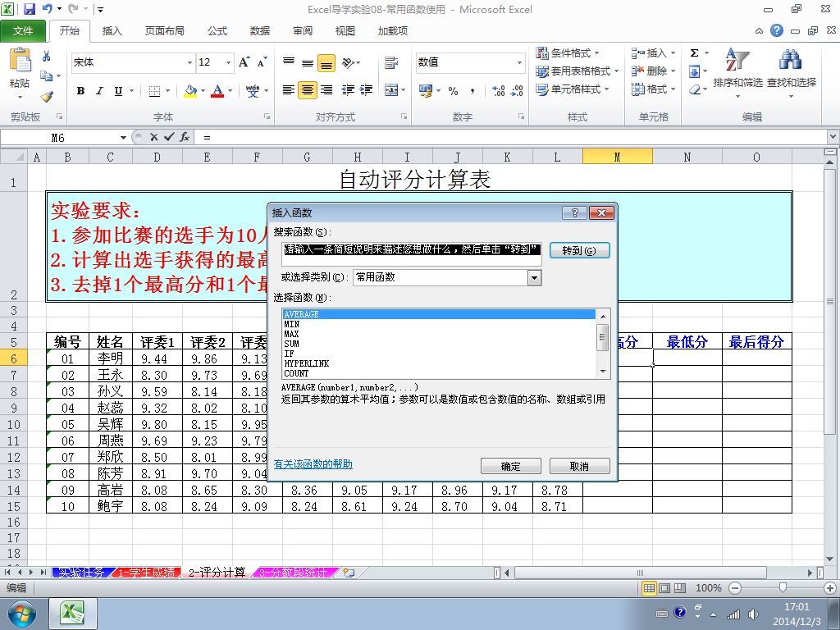Click the Cut scissors icon
This screenshot has height=630, width=840.
[47, 56]
